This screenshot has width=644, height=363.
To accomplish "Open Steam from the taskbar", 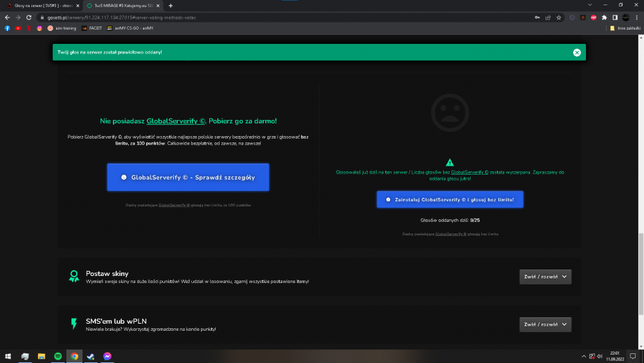I will pyautogui.click(x=91, y=356).
